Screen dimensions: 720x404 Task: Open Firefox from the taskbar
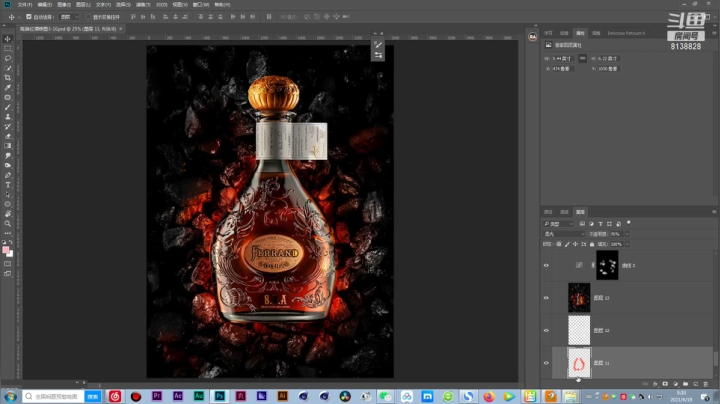click(x=489, y=396)
